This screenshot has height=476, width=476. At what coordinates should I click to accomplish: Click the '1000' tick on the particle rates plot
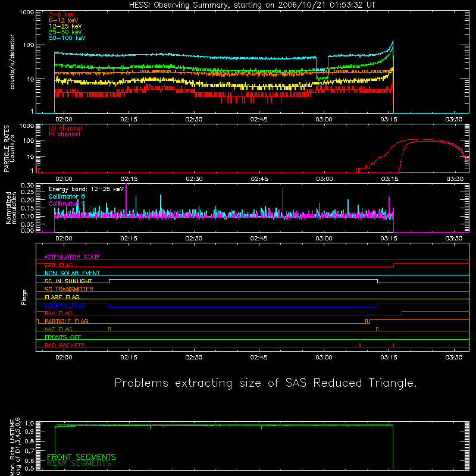coord(26,126)
